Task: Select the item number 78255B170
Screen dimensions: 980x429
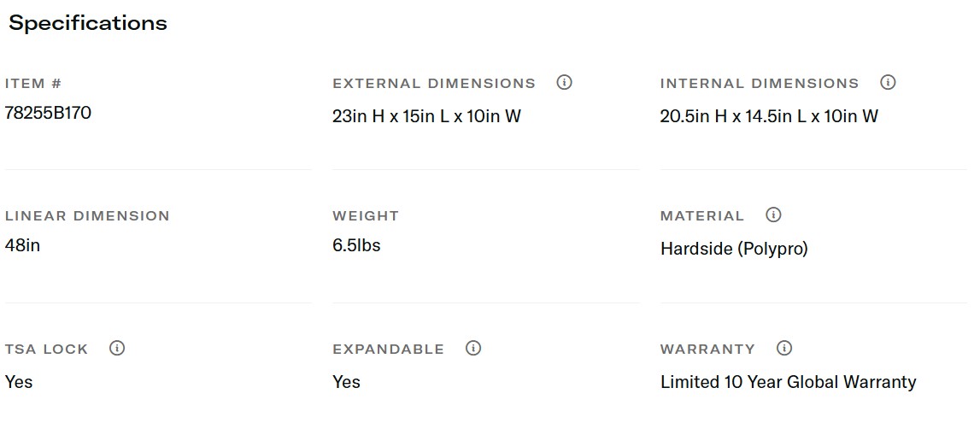Action: [x=48, y=113]
